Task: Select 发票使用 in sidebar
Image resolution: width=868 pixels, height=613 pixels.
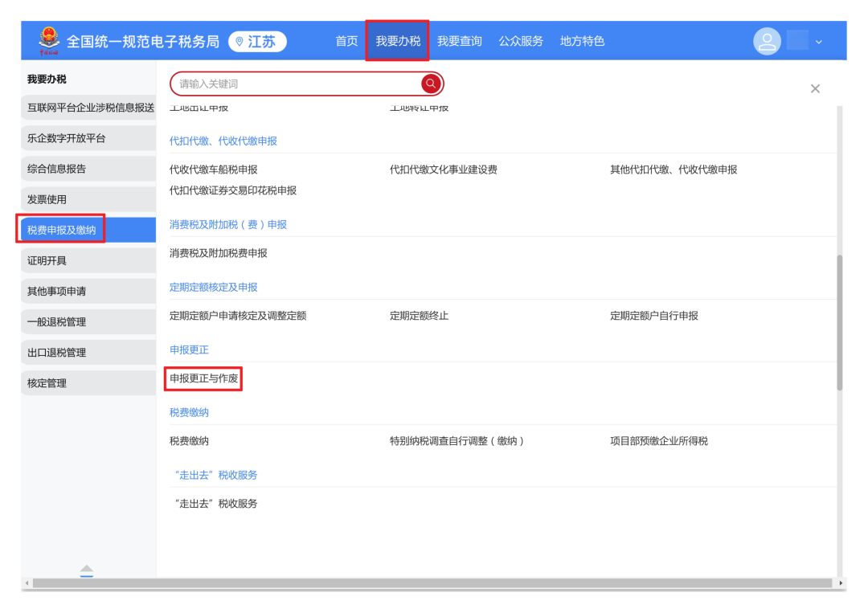Action: [88, 199]
